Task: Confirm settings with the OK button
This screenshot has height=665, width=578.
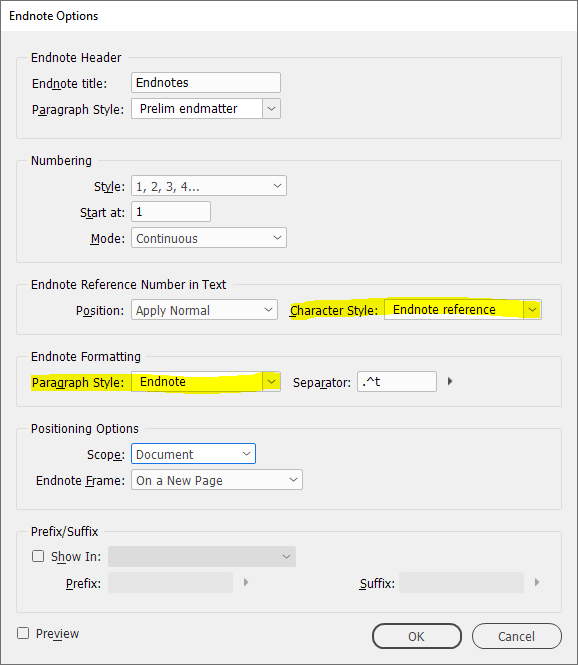Action: coord(417,636)
